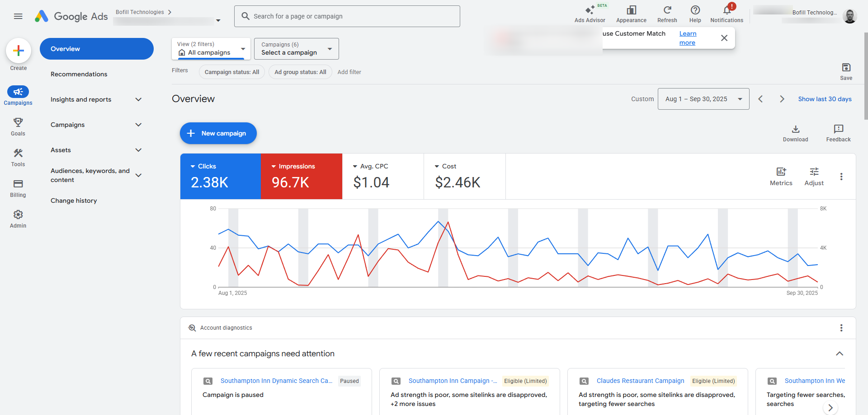Select the Overview nav item

point(97,49)
